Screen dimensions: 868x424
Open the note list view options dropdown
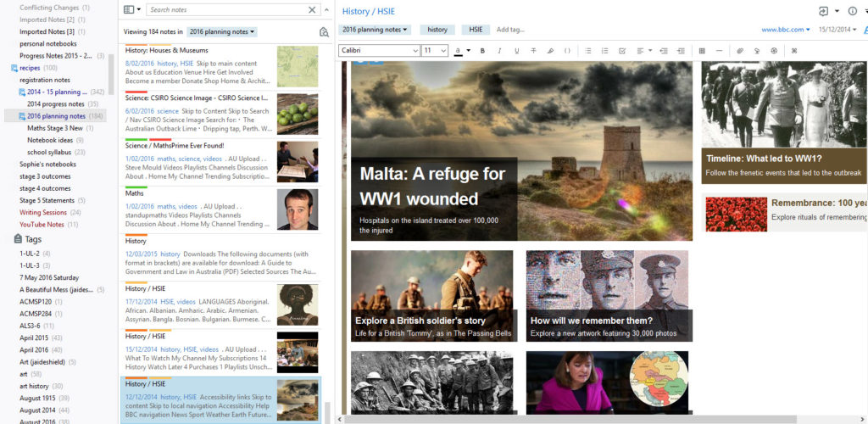point(132,10)
